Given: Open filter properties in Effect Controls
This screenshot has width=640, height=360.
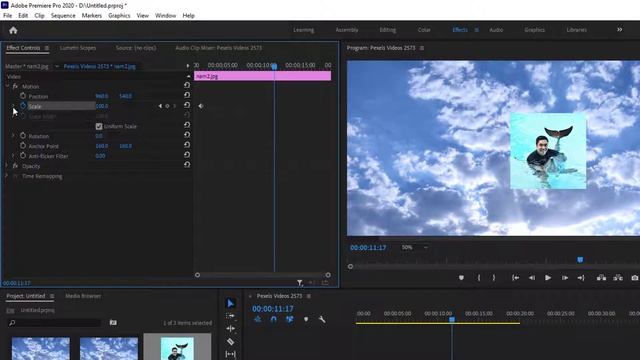Looking at the screenshot, I should click(x=300, y=282).
